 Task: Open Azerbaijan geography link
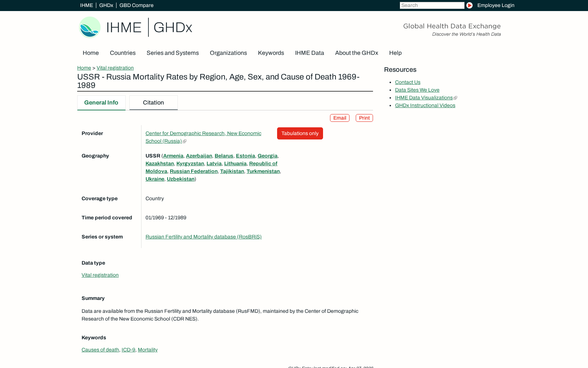[199, 156]
